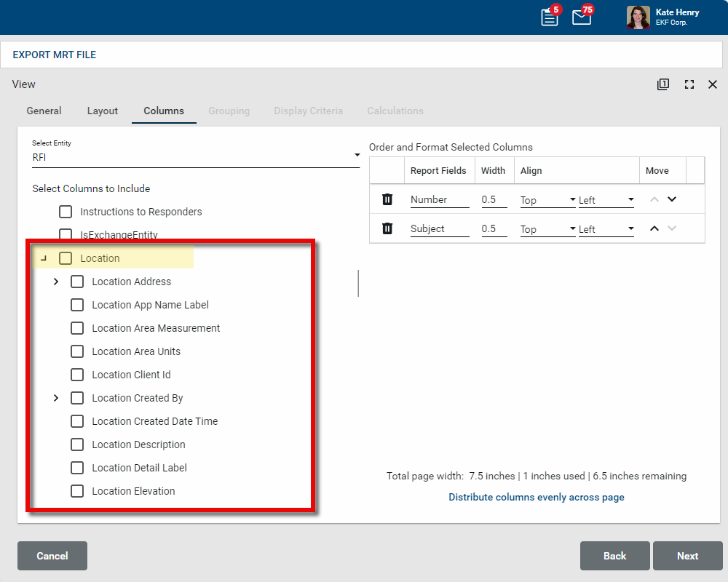Open the tasks clipboard notification icon

[x=550, y=17]
